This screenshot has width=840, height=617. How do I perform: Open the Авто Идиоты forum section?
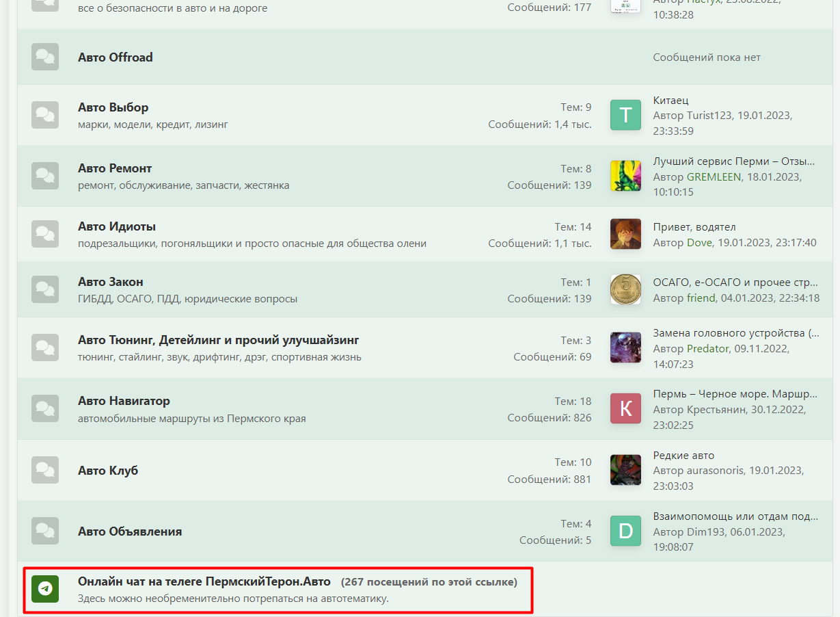(x=117, y=226)
